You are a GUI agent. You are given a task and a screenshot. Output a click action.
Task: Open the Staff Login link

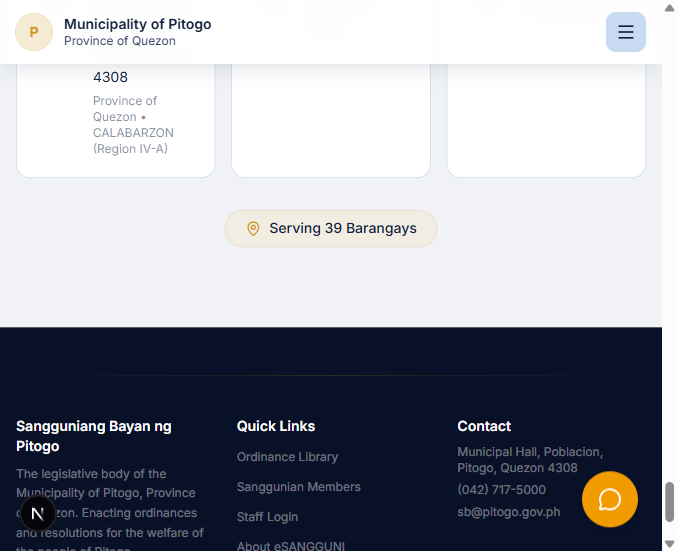tap(267, 517)
